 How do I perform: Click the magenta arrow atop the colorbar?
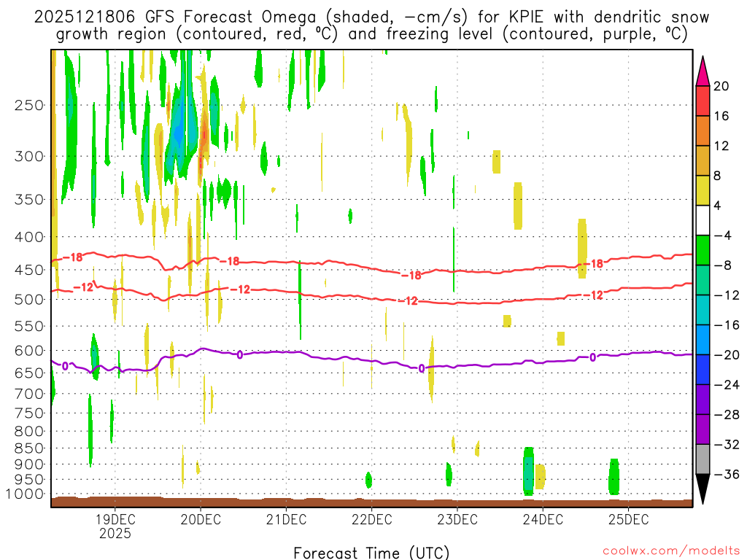[703, 71]
